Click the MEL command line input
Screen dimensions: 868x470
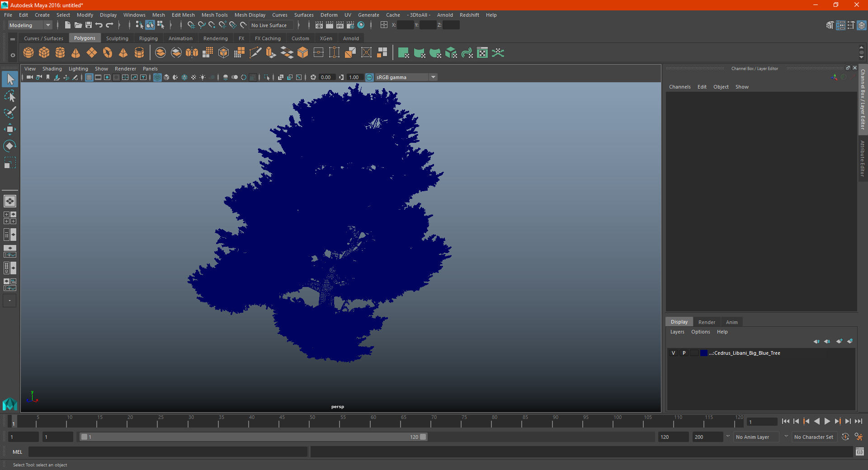point(168,451)
